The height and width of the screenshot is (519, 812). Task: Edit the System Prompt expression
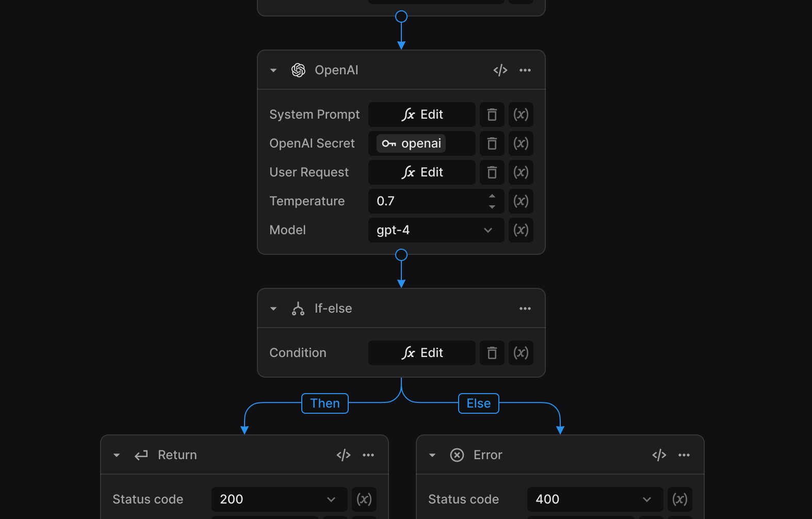(422, 115)
